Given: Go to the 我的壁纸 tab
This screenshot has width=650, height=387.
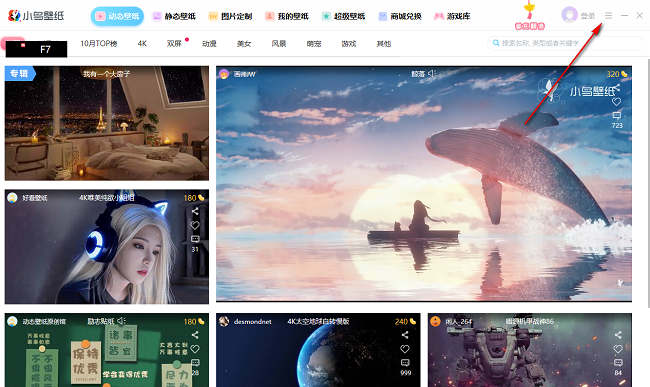Looking at the screenshot, I should 286,16.
